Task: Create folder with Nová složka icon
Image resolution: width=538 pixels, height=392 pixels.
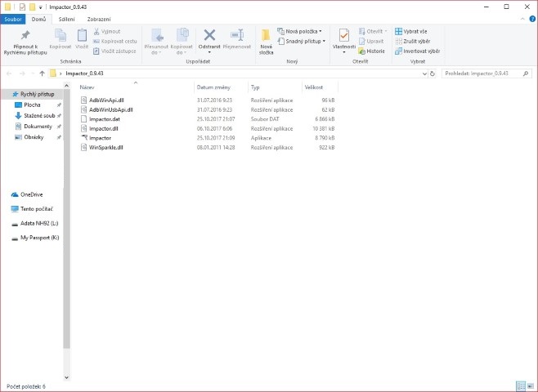Action: 266,35
